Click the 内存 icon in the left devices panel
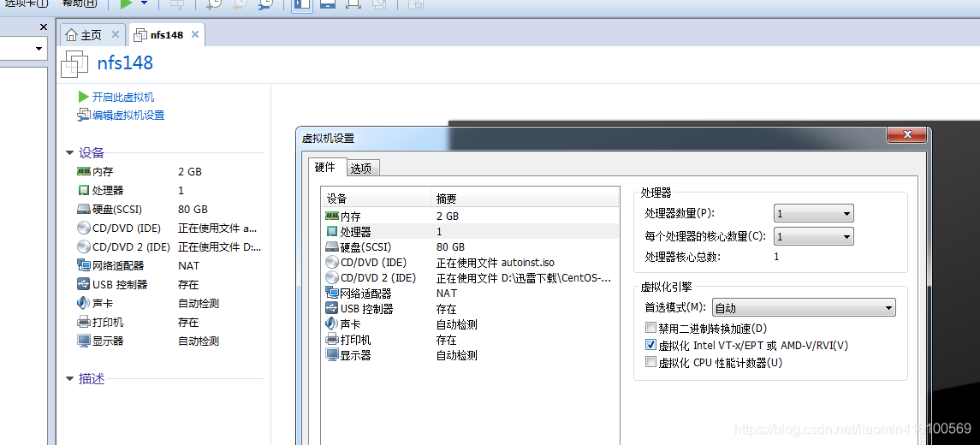Image resolution: width=980 pixels, height=445 pixels. point(84,171)
